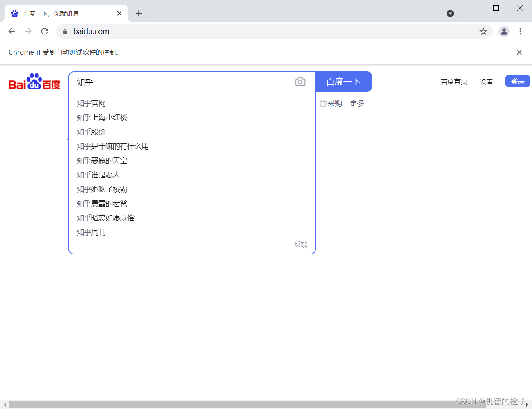This screenshot has height=409, width=532.
Task: Select suggestion 知乎愚蠢的老爸
Action: click(x=192, y=204)
